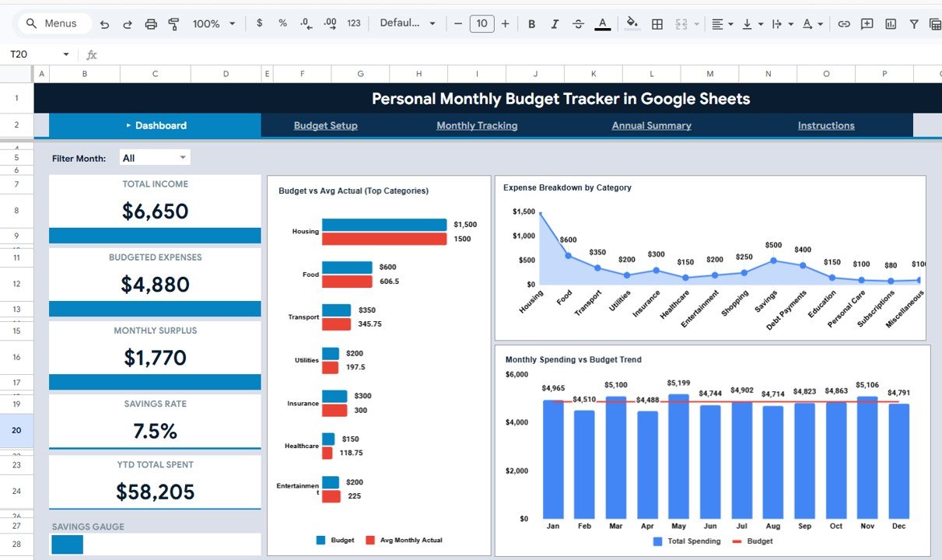Open the font family dropdown
This screenshot has height=560, width=942.
407,23
